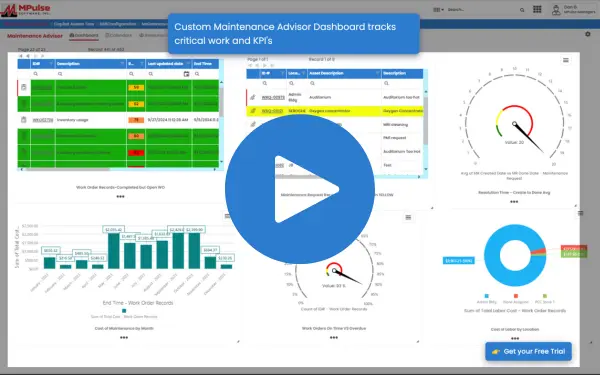600x375 pixels.
Task: Click the Maintenance Advisor title
Action: 35,36
